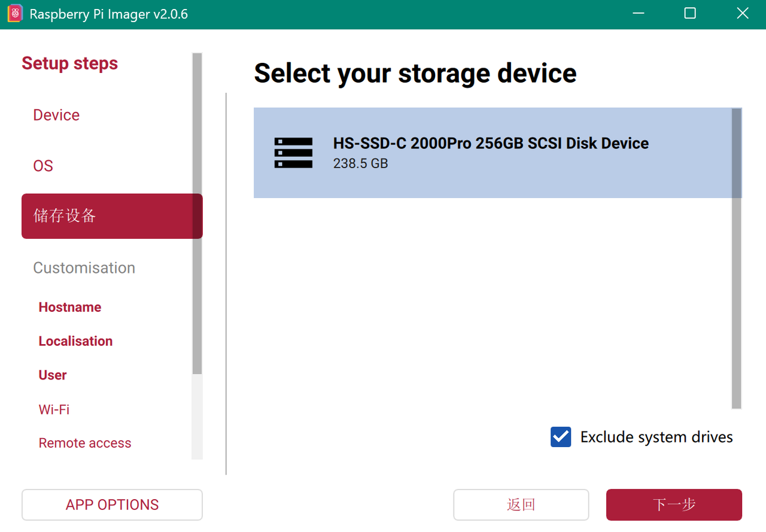Click the storage drive icon for HS-SSD-C

point(293,153)
